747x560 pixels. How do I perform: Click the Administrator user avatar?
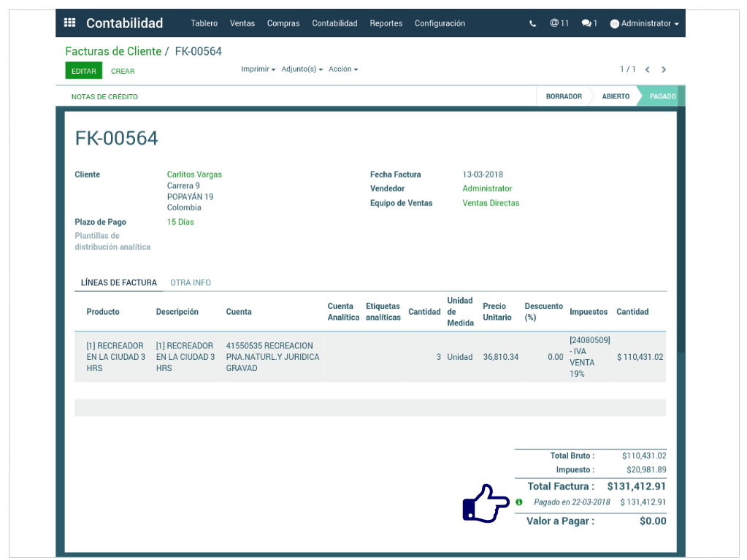coord(614,24)
